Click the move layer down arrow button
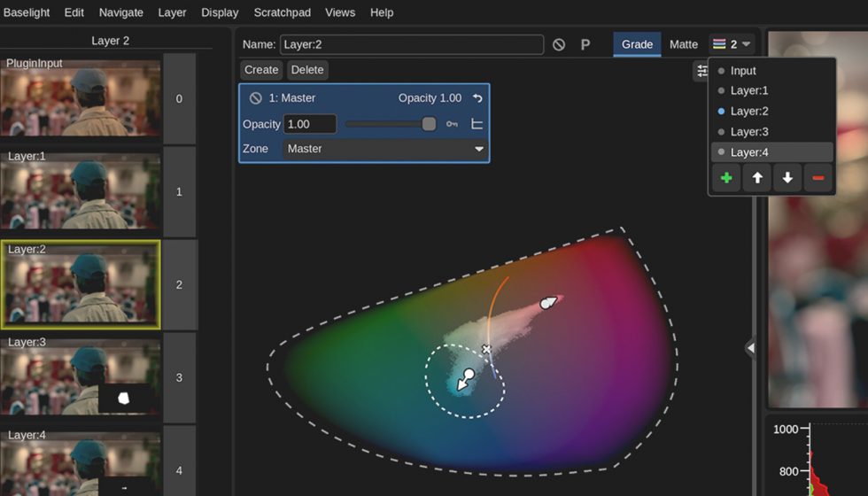868x496 pixels. click(787, 178)
